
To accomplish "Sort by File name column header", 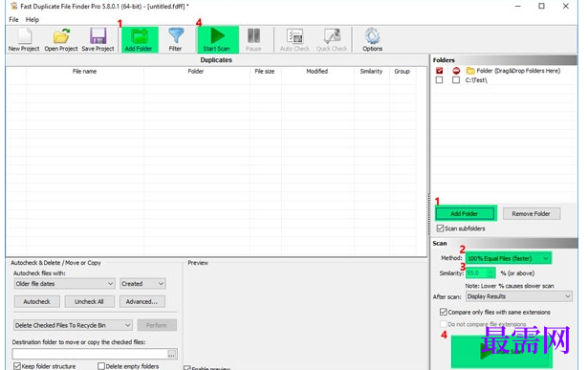I will [85, 71].
